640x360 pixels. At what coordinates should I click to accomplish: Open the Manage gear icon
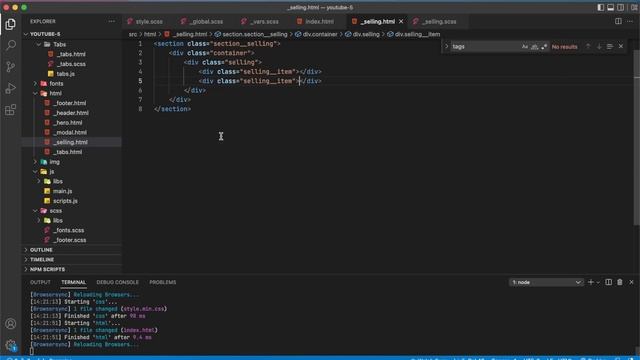[x=11, y=345]
